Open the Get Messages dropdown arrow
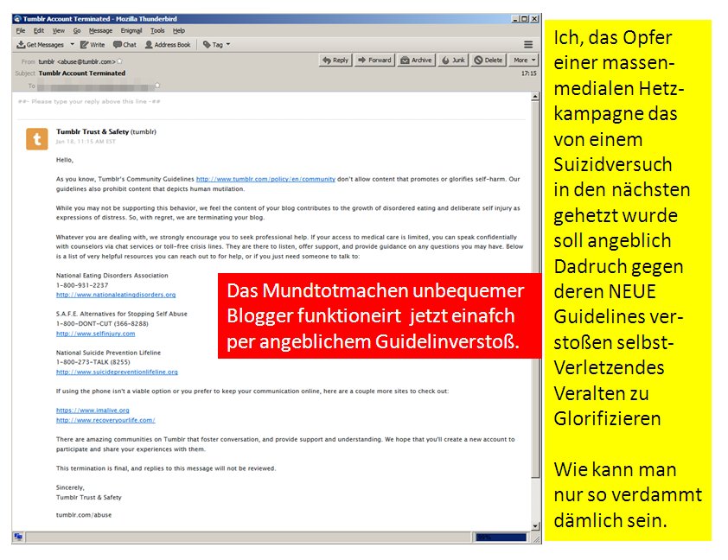 (x=72, y=45)
